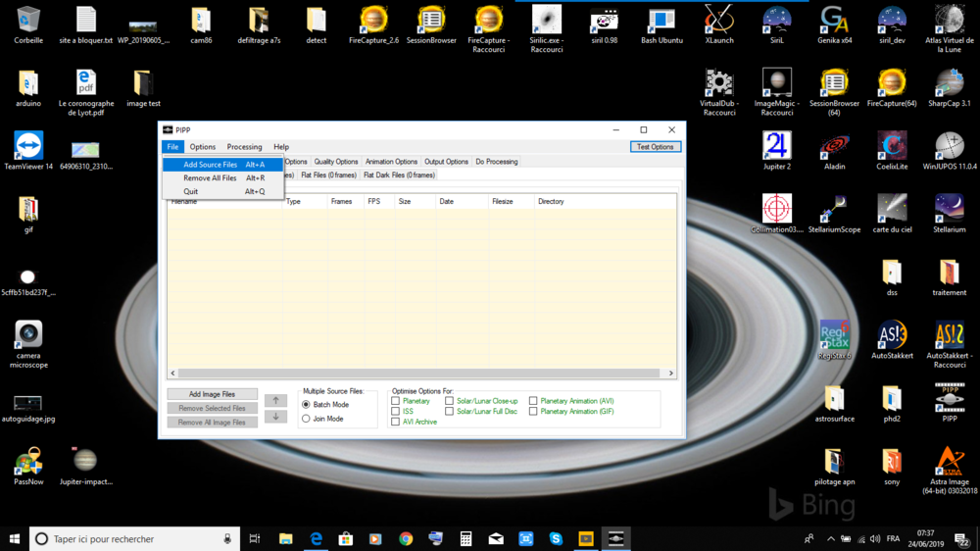Open the ImageMagic shortcut icon
This screenshot has width=980, height=551.
(x=777, y=92)
